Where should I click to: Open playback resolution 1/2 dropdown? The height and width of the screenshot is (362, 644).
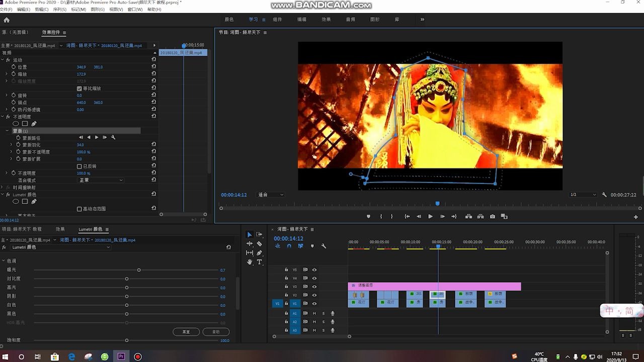click(583, 195)
